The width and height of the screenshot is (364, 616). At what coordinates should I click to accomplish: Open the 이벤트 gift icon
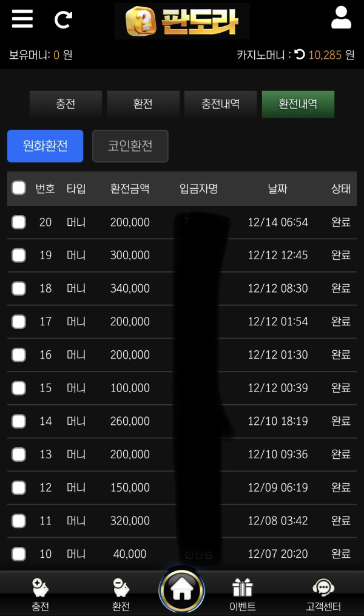pos(243,588)
